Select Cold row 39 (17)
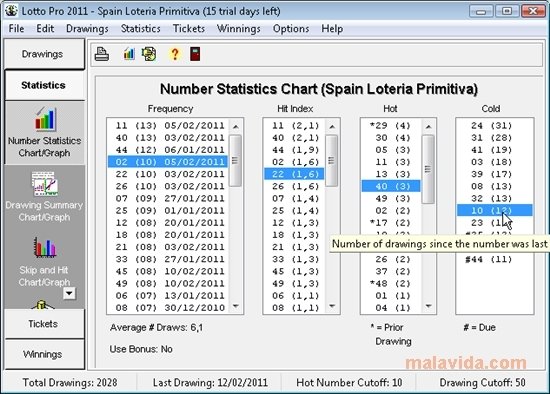 tap(495, 174)
